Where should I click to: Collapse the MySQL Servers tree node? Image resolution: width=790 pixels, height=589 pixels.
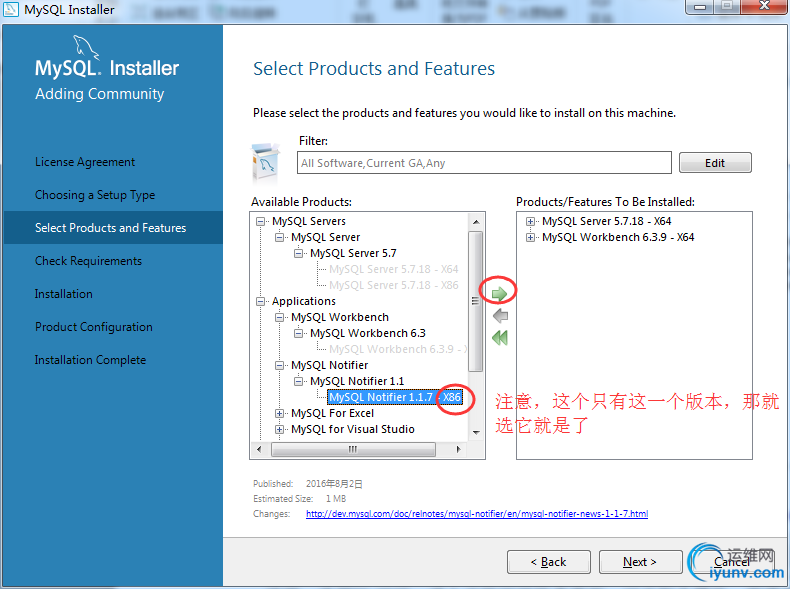click(x=260, y=221)
